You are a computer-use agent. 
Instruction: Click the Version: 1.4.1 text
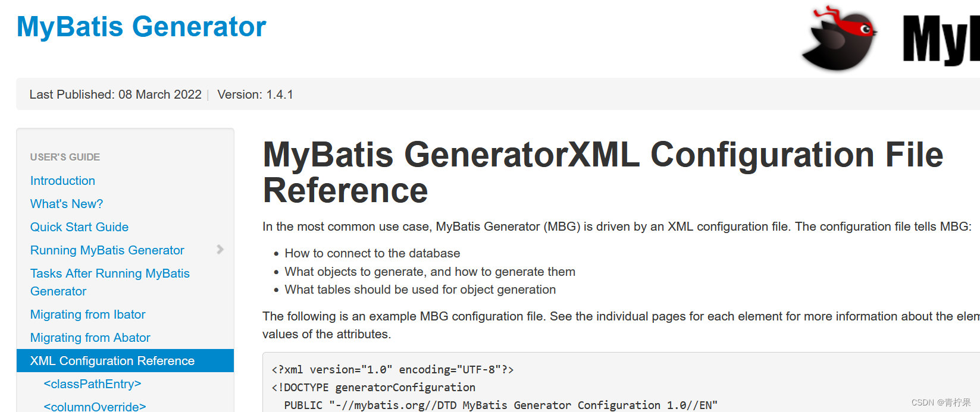[x=255, y=95]
